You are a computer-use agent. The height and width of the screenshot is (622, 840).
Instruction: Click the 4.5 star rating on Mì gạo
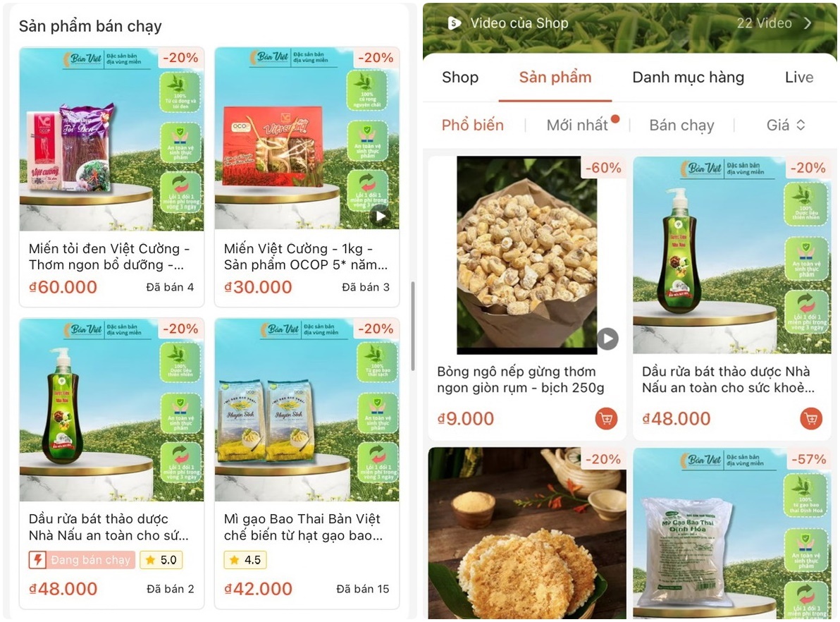coord(245,560)
